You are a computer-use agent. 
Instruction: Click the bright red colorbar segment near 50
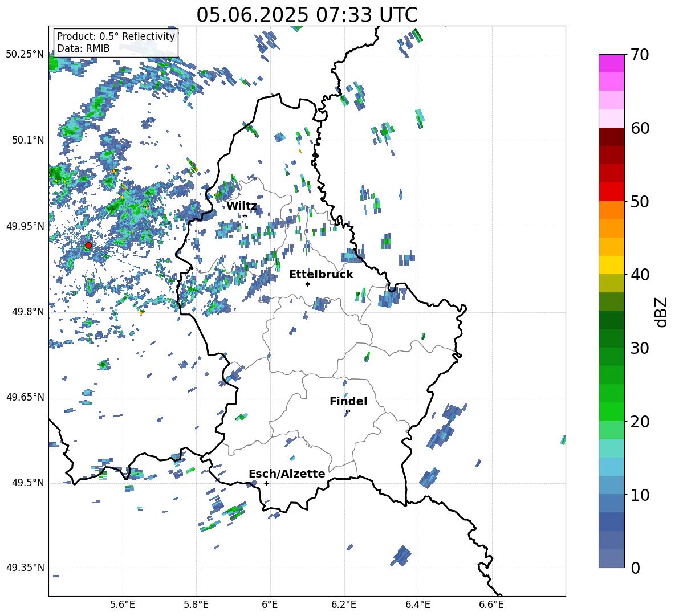point(611,192)
